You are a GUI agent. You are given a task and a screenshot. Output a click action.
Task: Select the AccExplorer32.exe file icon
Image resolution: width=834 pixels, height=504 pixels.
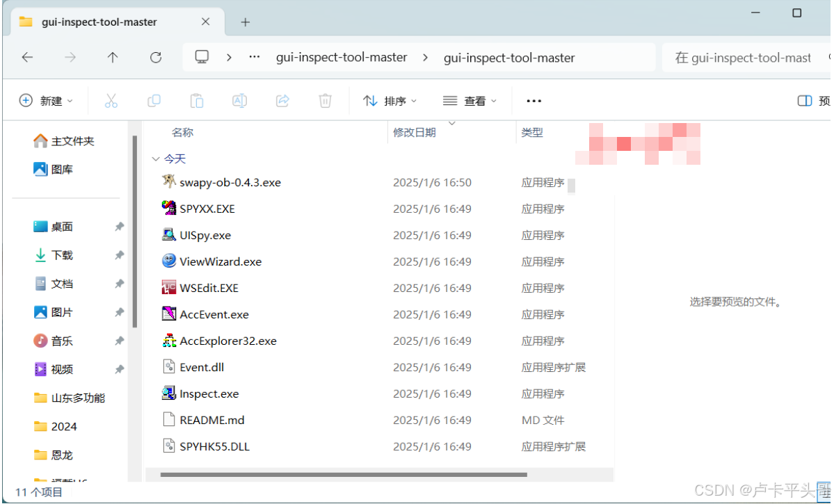tap(168, 340)
